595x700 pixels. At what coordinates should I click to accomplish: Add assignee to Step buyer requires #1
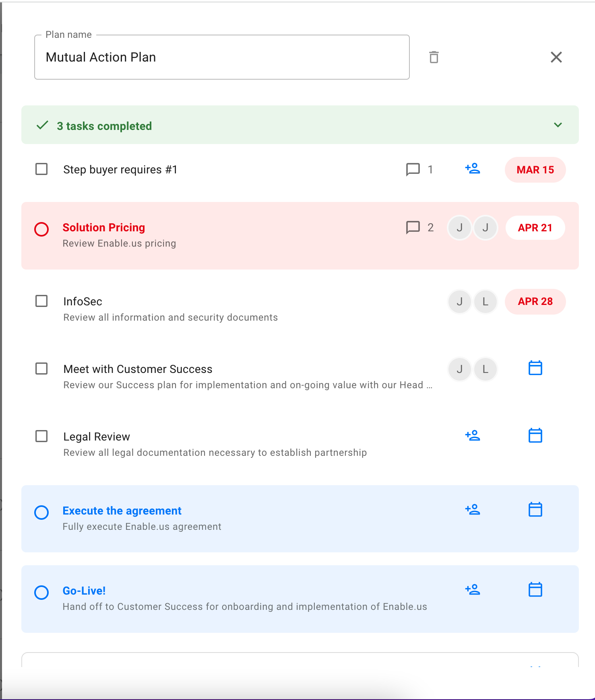473,168
